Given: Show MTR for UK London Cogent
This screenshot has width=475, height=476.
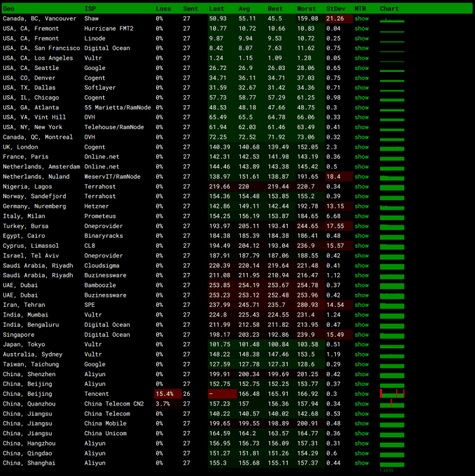Looking at the screenshot, I should click(362, 147).
